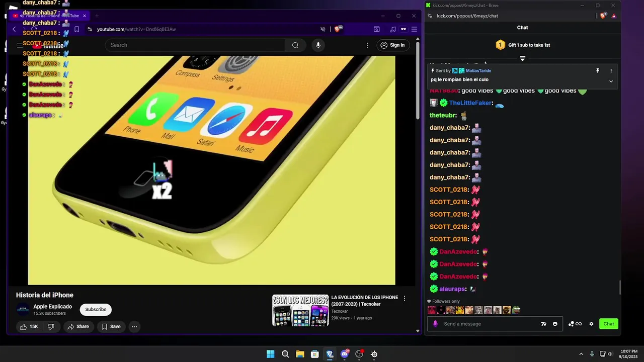
Task: Open the browser hamburger menu in YouTube window
Action: point(414,29)
